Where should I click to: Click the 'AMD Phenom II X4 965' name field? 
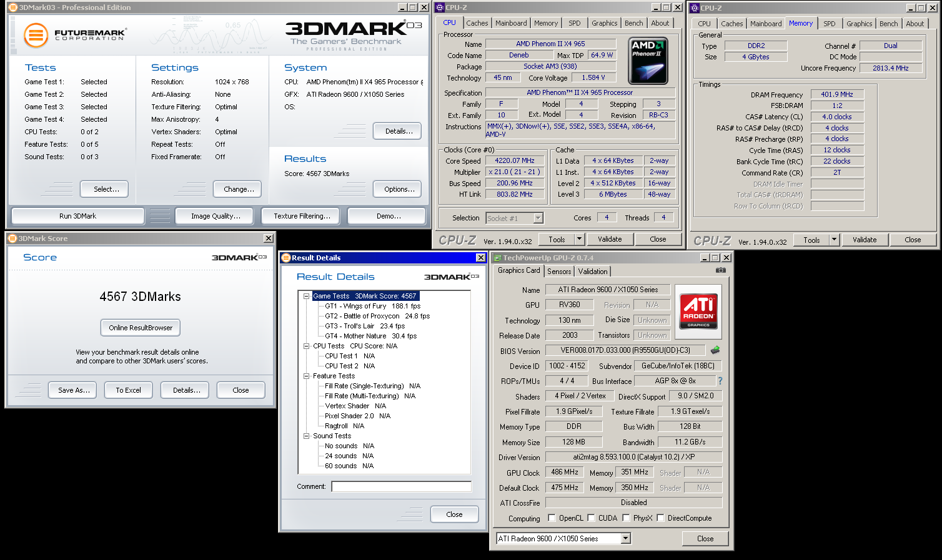tap(550, 44)
